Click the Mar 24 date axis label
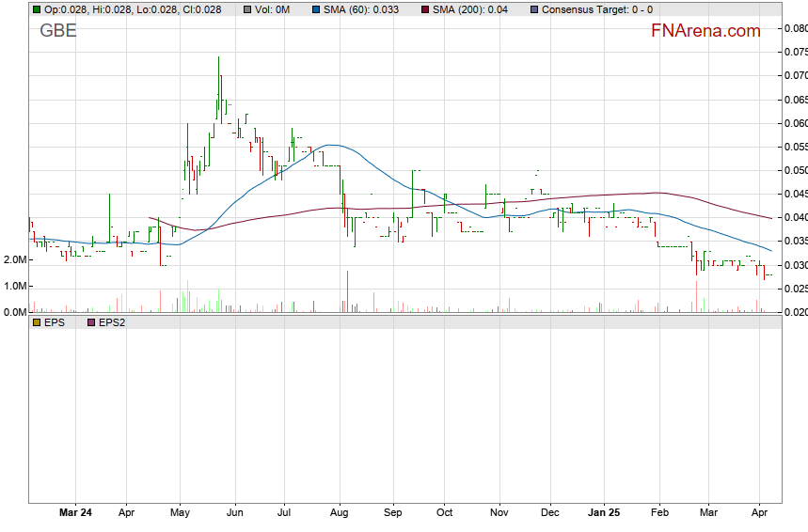The height and width of the screenshot is (532, 808). coord(75,512)
